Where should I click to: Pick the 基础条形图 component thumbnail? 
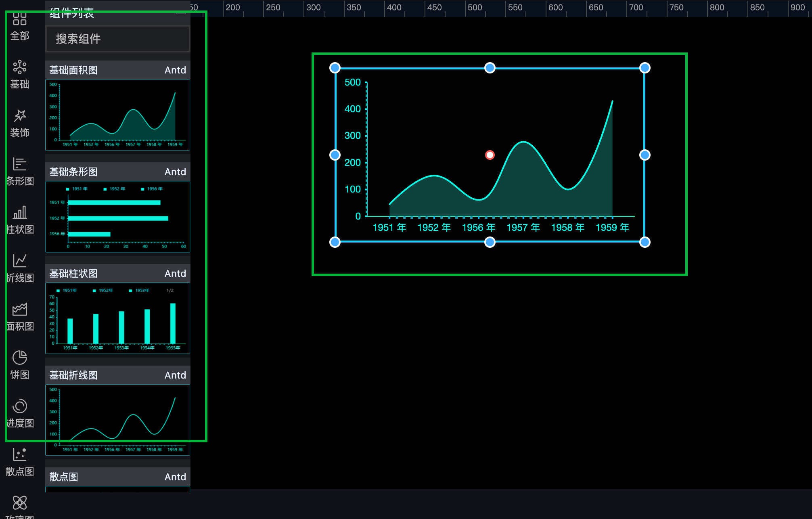[x=117, y=217]
